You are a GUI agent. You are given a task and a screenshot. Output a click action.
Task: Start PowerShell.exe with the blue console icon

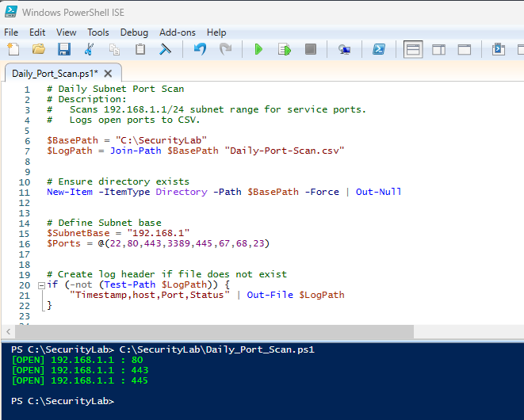click(x=379, y=49)
